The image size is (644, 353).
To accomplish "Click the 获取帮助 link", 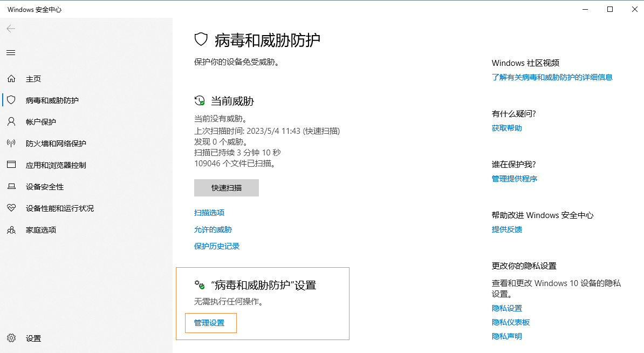I will 506,128.
